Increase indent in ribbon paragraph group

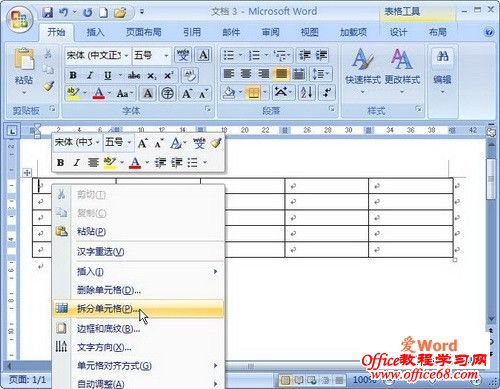(x=321, y=55)
